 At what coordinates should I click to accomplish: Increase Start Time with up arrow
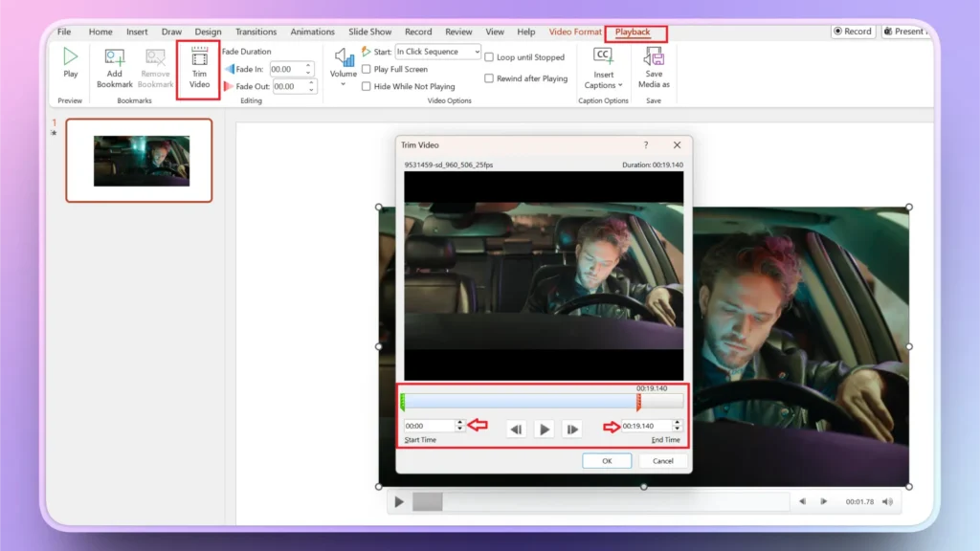pyautogui.click(x=460, y=422)
